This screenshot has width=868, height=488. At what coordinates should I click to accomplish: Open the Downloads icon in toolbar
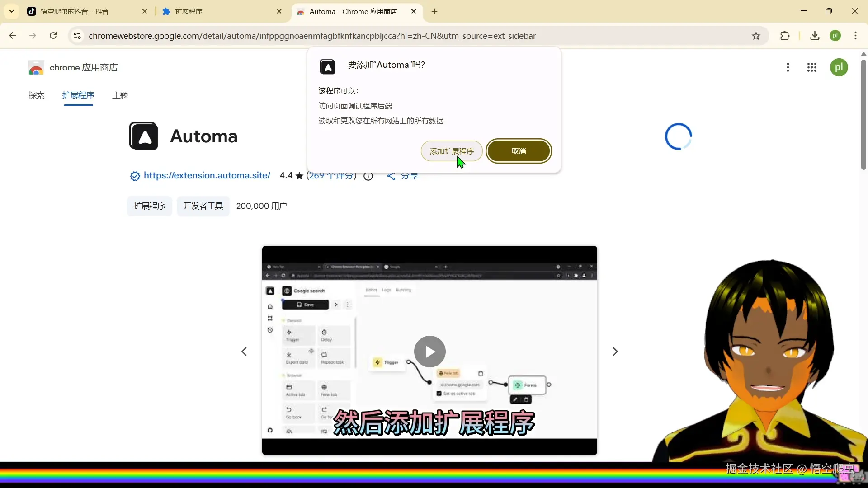(x=815, y=36)
